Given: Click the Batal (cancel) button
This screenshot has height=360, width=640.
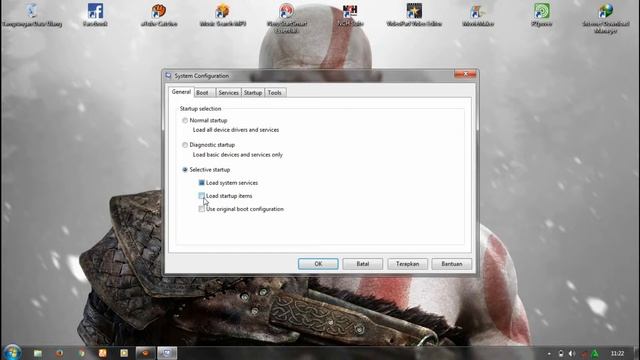Looking at the screenshot, I should [362, 264].
